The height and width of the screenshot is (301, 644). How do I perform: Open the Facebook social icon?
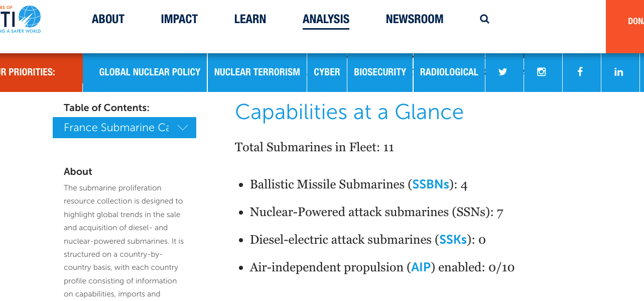click(580, 72)
